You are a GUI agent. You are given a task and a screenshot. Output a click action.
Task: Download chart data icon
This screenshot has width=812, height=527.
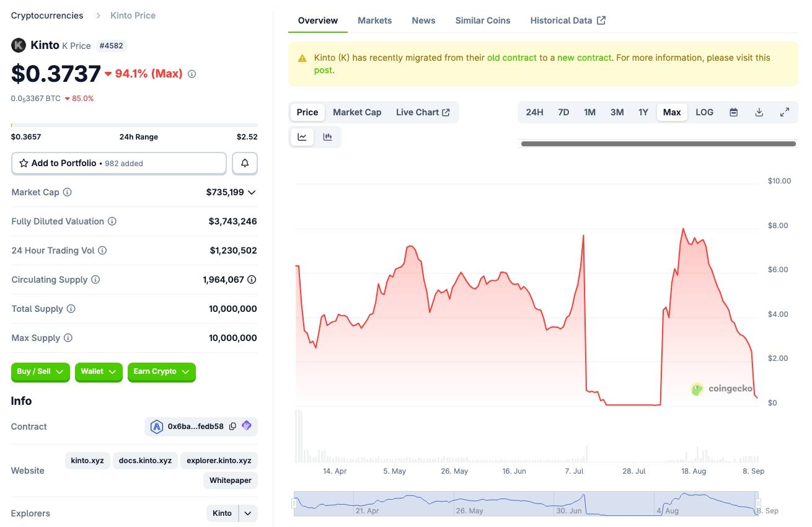point(759,112)
